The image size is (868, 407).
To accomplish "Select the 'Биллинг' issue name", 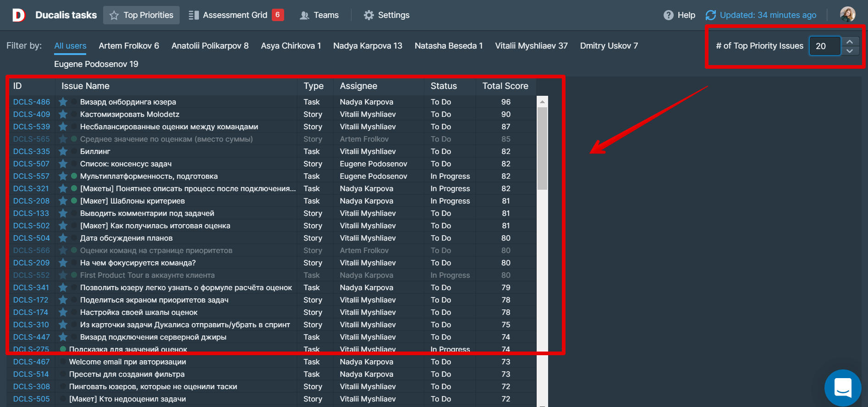I will click(x=95, y=151).
